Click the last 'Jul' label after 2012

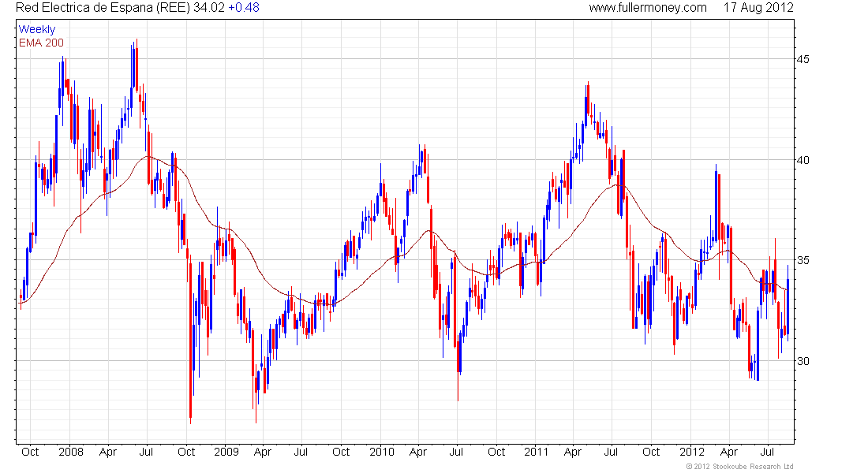coord(767,452)
